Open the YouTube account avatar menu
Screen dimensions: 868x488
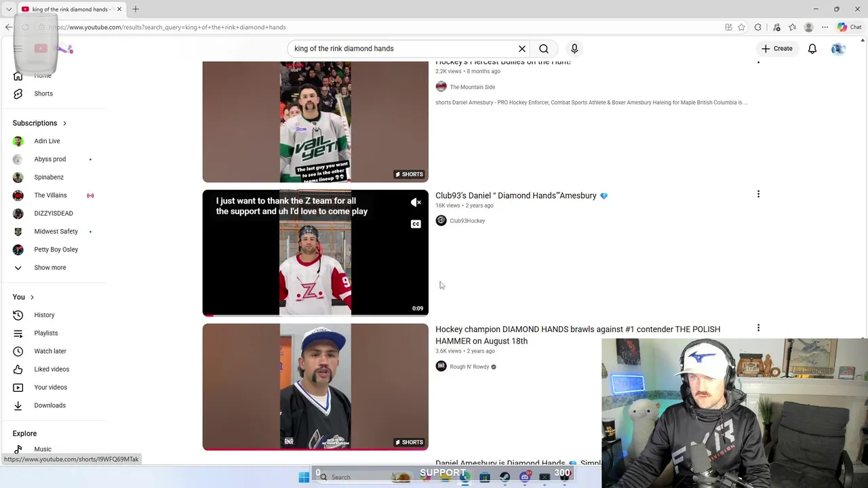tap(838, 49)
